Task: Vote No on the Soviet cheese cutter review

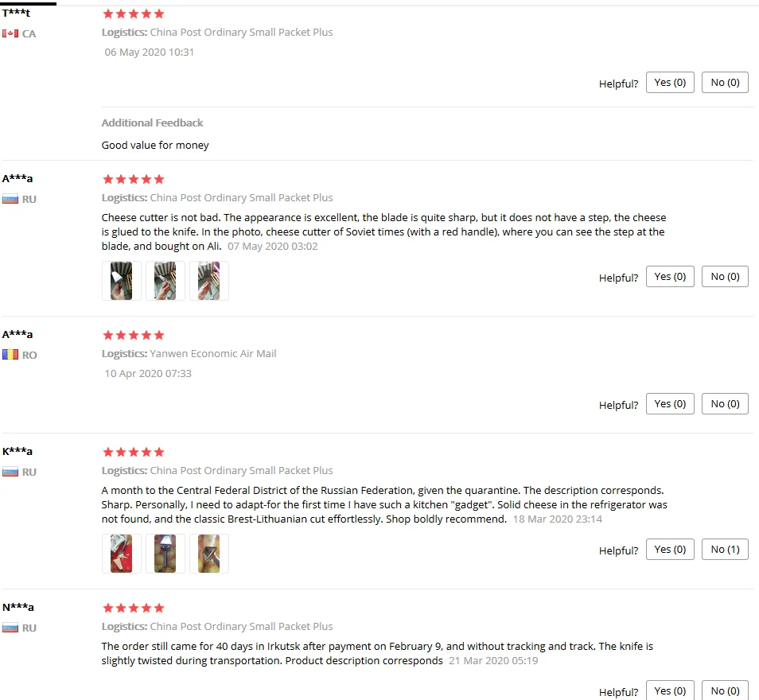Action: (x=725, y=276)
